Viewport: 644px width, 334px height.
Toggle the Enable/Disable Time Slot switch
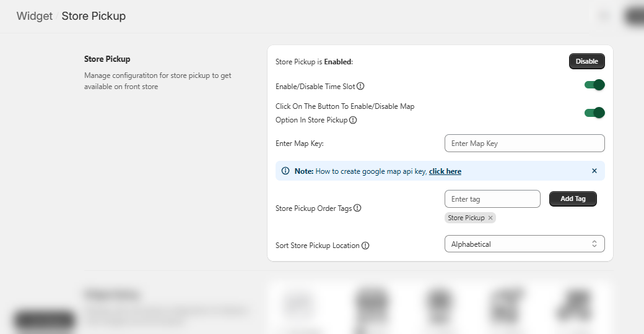click(594, 85)
